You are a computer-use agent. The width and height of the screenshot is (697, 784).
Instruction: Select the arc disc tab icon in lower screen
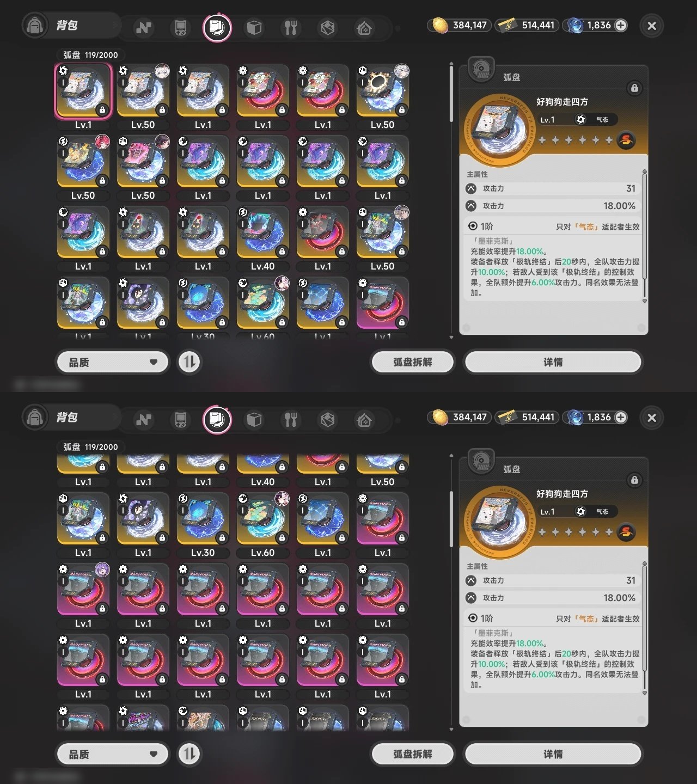(217, 419)
